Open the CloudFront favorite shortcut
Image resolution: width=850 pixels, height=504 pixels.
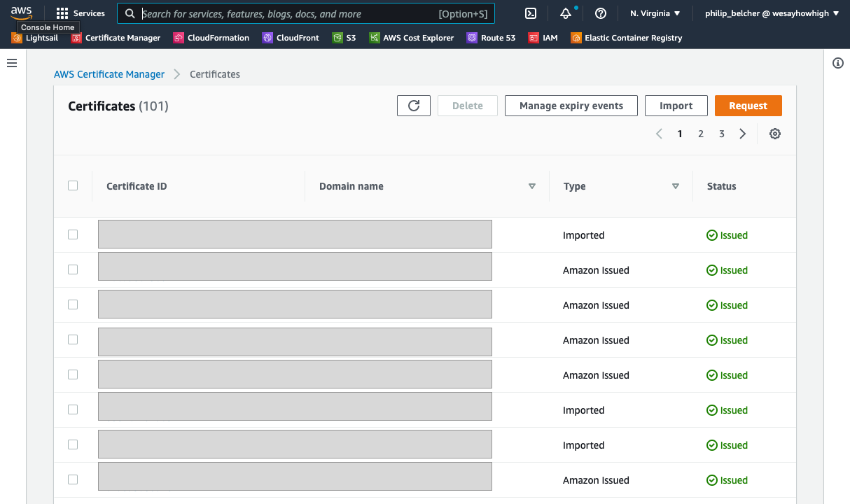point(291,38)
